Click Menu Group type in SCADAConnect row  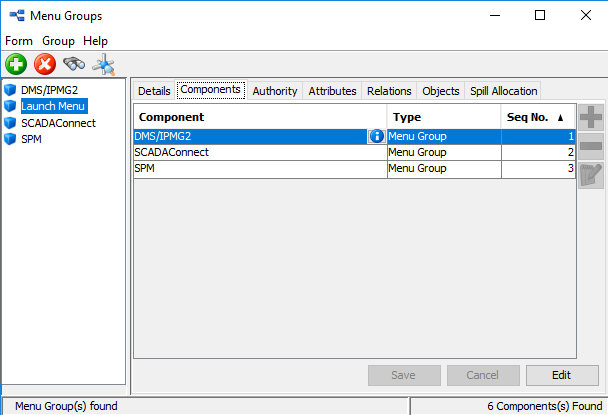[444, 152]
